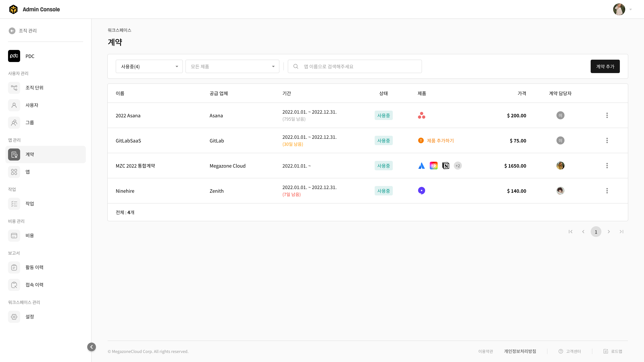Click the Megazone Cloud vendor cell
Viewport: 644px width, 362px height.
click(x=228, y=166)
